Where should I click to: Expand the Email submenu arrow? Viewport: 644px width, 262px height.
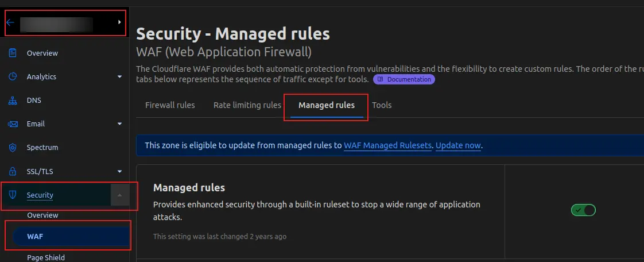click(x=119, y=124)
